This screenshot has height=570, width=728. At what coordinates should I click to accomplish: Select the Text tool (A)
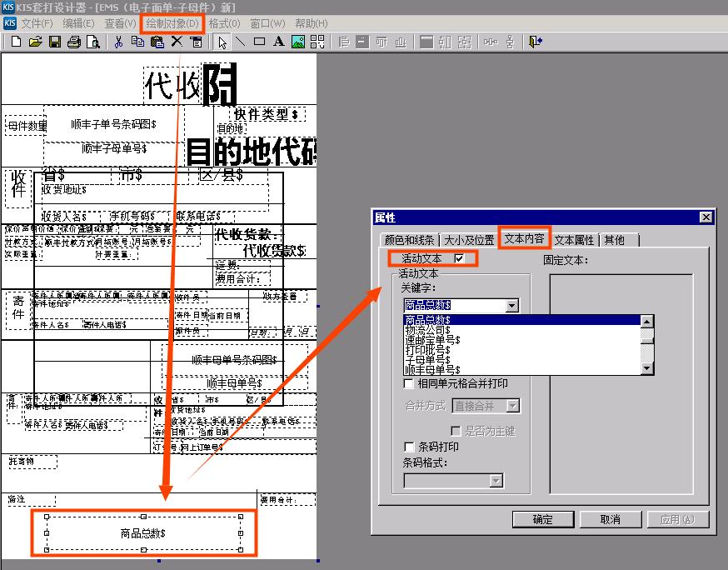point(279,41)
